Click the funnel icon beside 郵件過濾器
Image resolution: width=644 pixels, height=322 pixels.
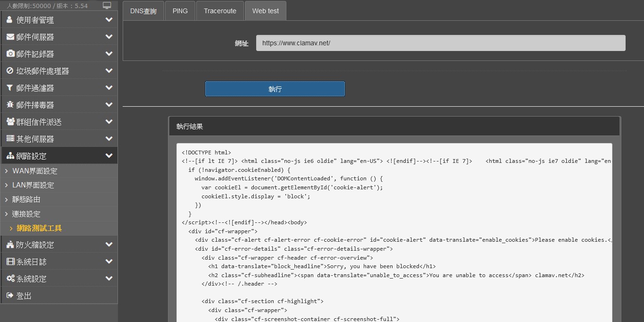tap(10, 88)
